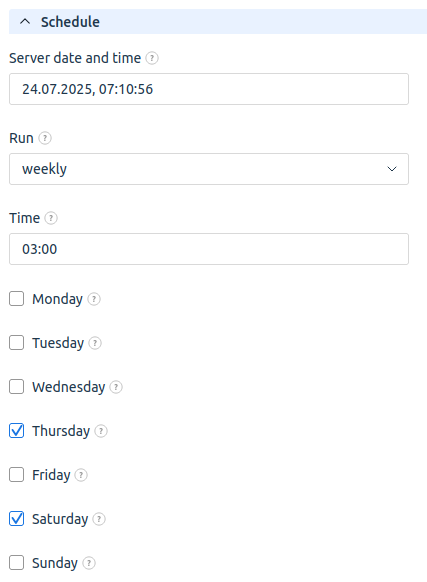Open the help icon next to Sunday

click(x=89, y=563)
